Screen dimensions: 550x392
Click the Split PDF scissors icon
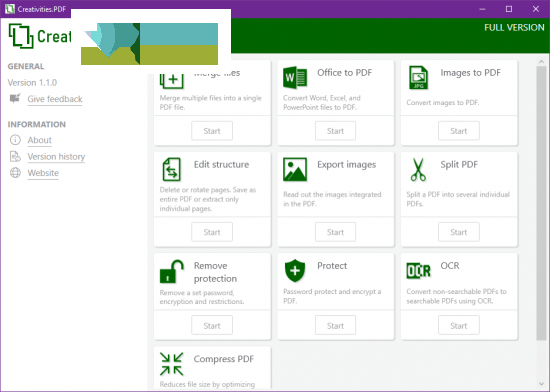pyautogui.click(x=418, y=169)
